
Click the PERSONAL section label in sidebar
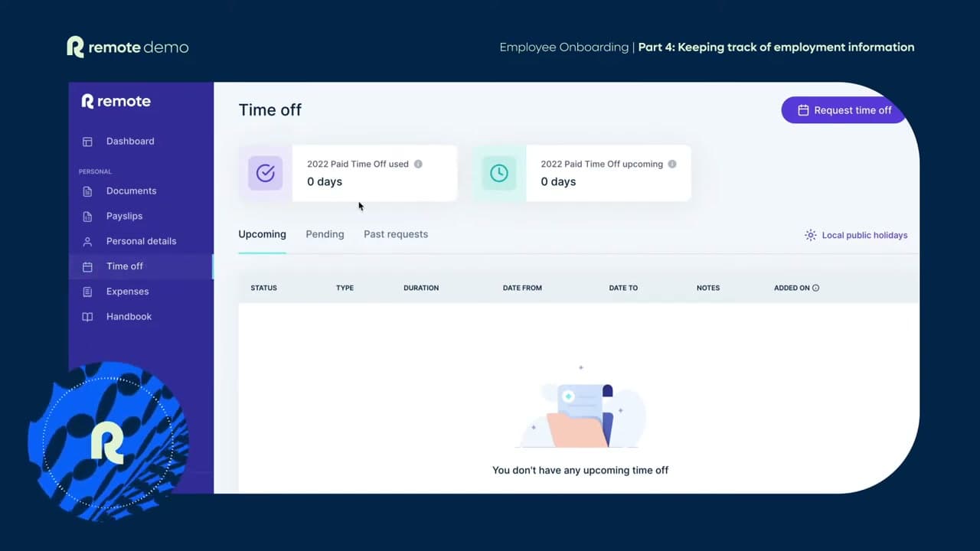tap(95, 171)
